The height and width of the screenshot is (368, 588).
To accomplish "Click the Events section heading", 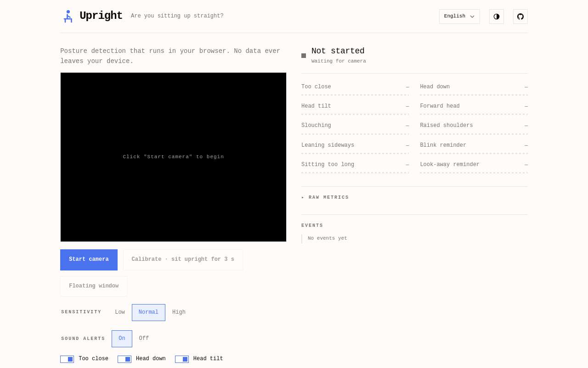I will pos(312,226).
